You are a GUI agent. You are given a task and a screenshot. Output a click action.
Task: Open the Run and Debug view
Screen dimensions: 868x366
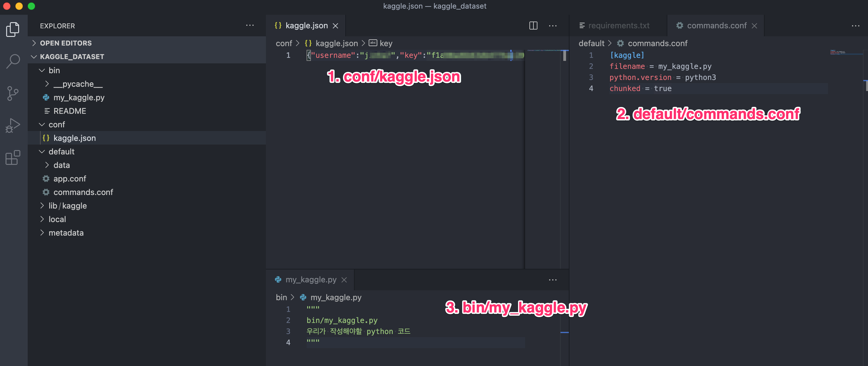click(x=13, y=125)
